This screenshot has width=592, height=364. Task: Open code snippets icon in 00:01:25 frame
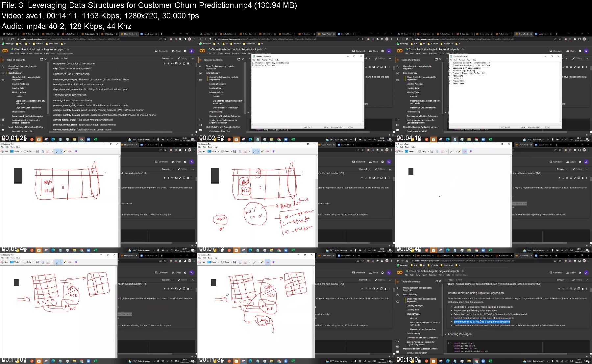click(x=3, y=120)
